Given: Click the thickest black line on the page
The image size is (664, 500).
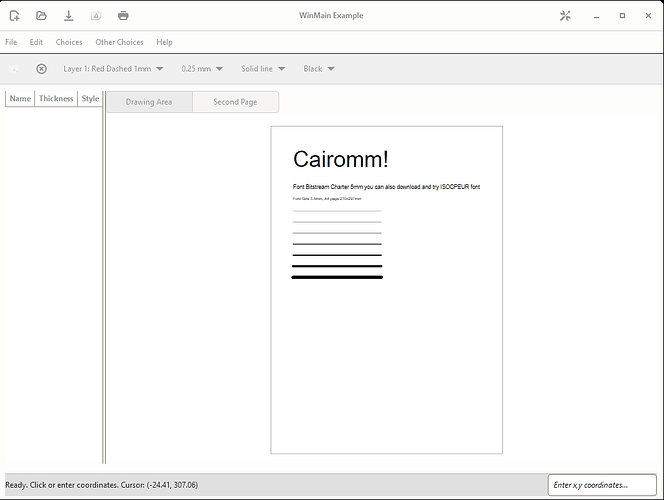Looking at the screenshot, I should click(x=337, y=277).
